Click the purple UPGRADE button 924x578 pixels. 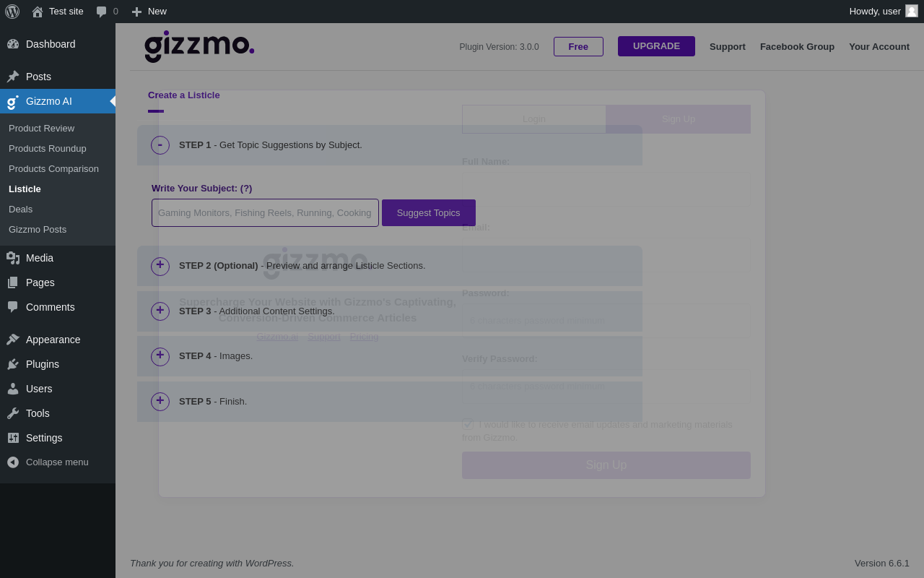point(656,46)
